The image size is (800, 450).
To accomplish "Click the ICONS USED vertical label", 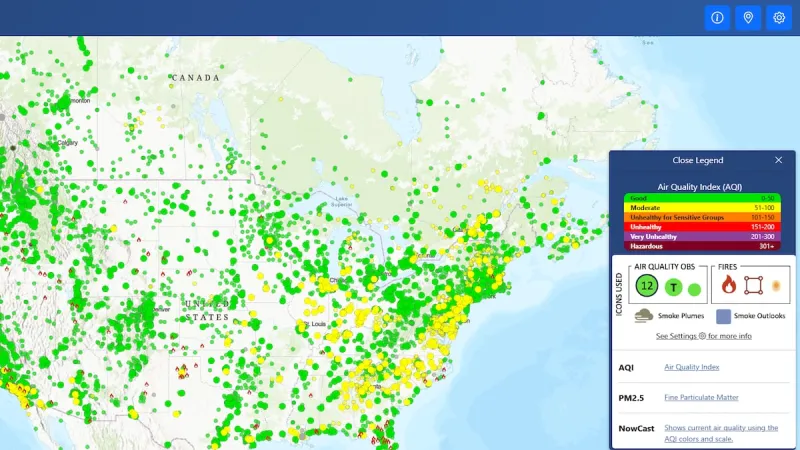I will coord(619,294).
